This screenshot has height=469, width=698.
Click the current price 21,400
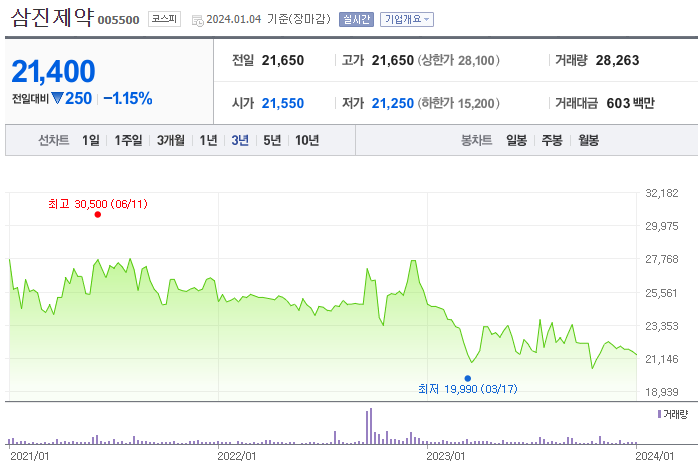53,71
